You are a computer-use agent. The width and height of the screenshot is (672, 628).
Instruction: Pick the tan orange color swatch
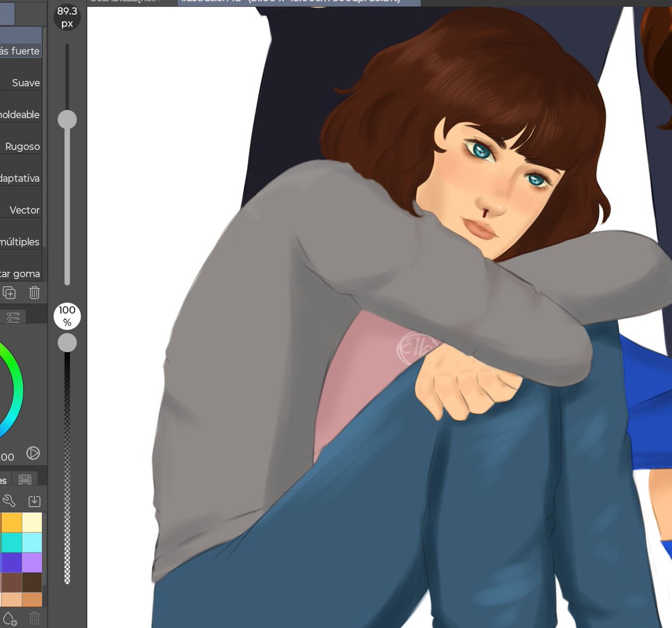32,599
